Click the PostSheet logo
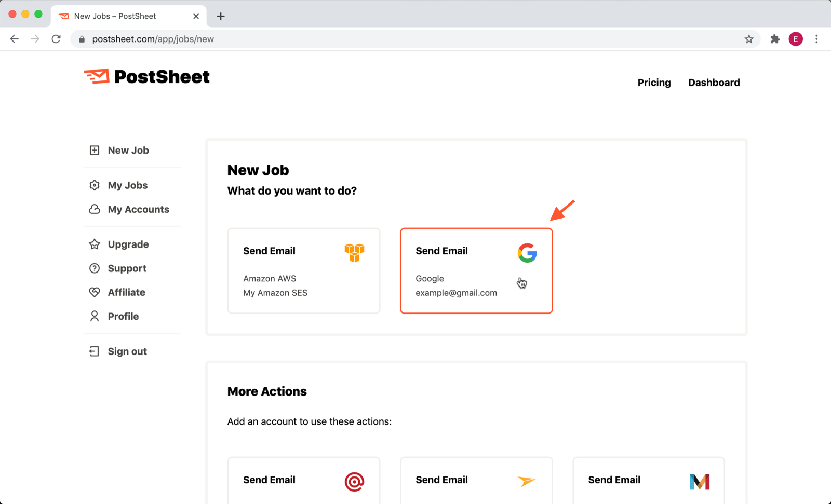Image resolution: width=831 pixels, height=504 pixels. (x=147, y=77)
